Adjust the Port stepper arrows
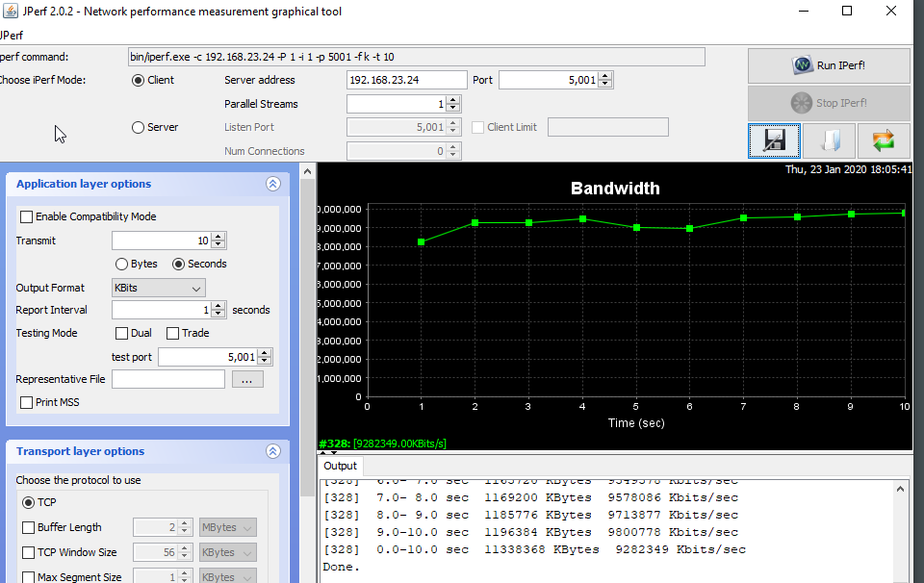 tap(605, 80)
